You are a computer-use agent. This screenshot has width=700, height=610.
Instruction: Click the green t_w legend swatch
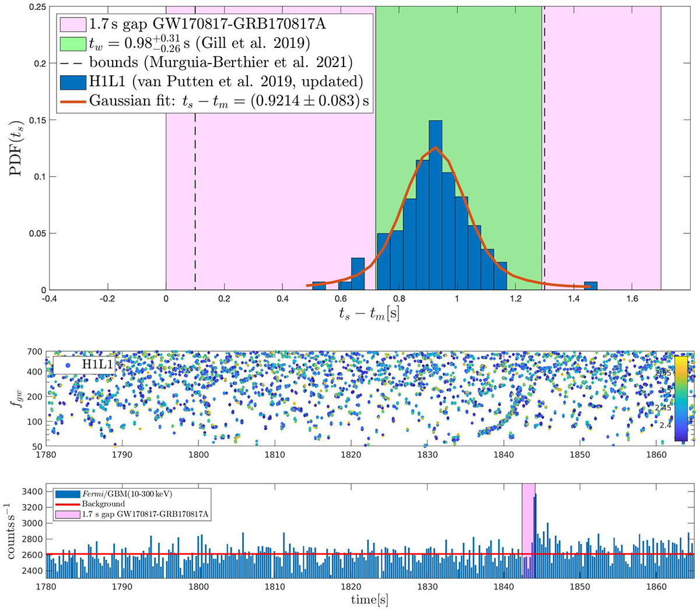coord(73,44)
